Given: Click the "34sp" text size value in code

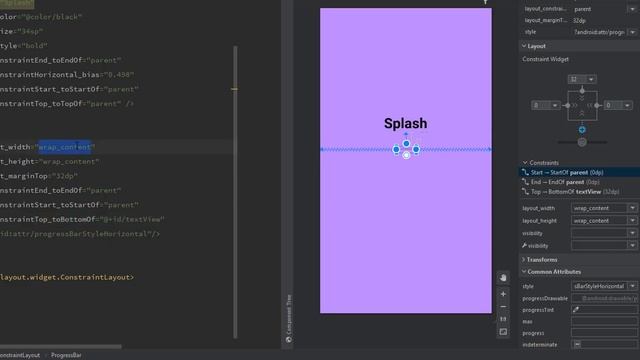Looking at the screenshot, I should (29, 31).
